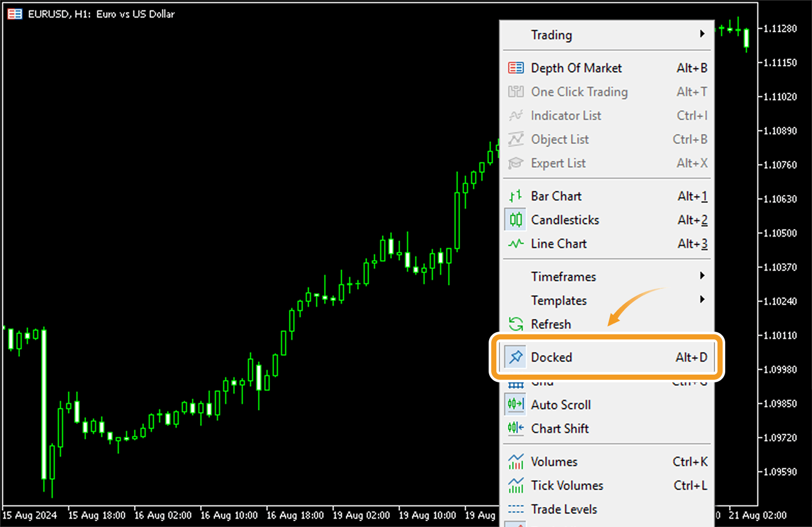Click the 1.10500 level on price scale

click(780, 233)
